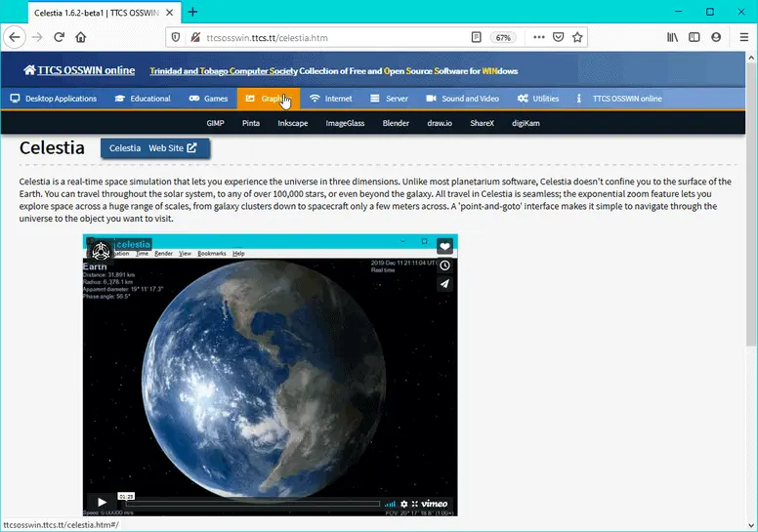Open Internet menu
The image size is (758, 532).
pyautogui.click(x=331, y=99)
